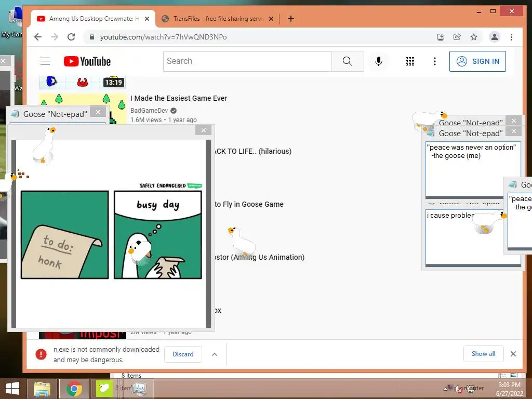Screen dimensions: 532x399
Task: Open the BadGameDev channel link
Action: 149,110
